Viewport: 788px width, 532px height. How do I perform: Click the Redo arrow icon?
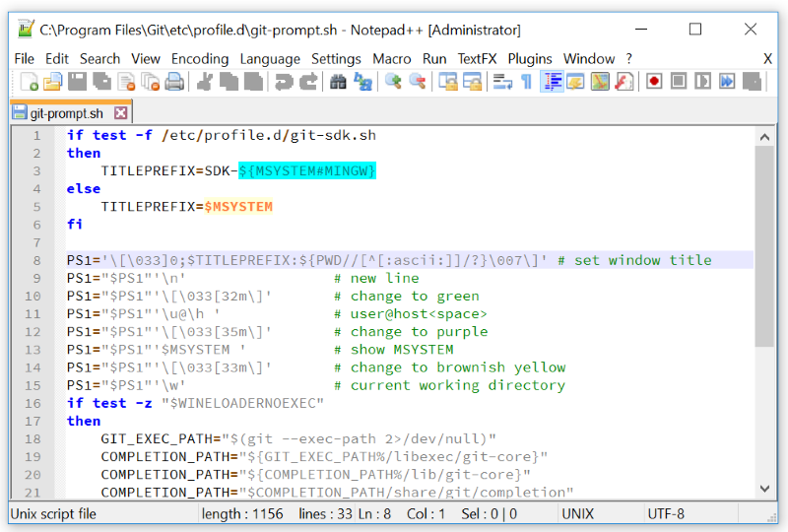(x=308, y=82)
